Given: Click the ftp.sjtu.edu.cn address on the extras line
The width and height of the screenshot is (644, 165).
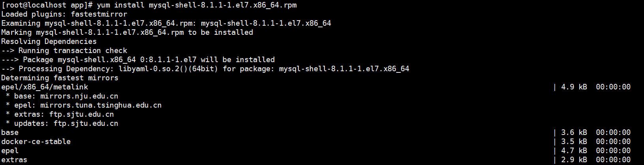Looking at the screenshot, I should (81, 114).
